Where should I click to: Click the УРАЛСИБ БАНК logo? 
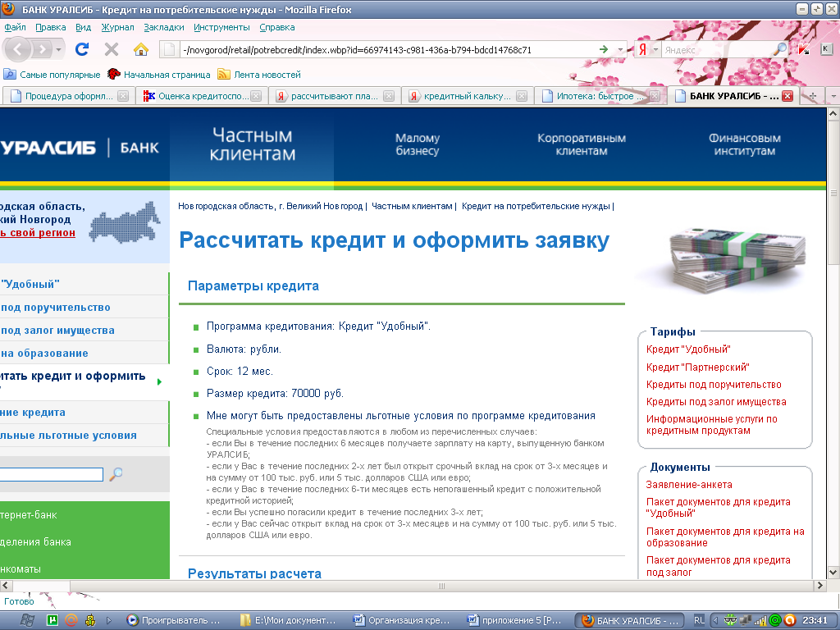pos(80,148)
